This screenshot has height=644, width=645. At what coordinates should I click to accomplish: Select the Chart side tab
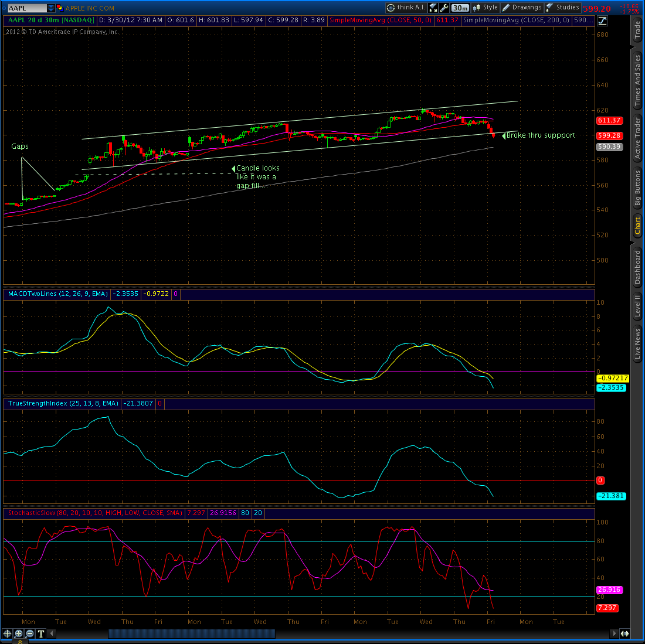coord(637,226)
